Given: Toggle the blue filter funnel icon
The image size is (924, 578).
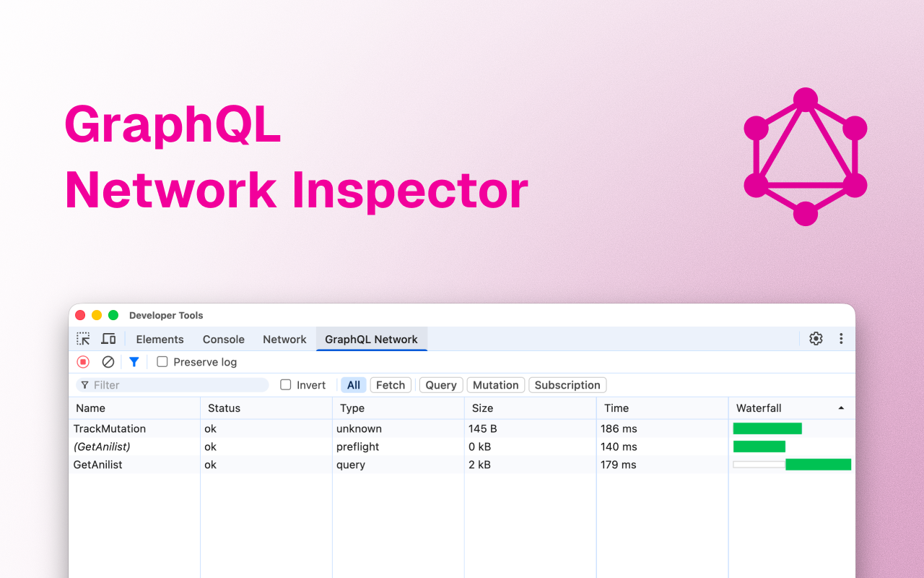Looking at the screenshot, I should [x=134, y=362].
